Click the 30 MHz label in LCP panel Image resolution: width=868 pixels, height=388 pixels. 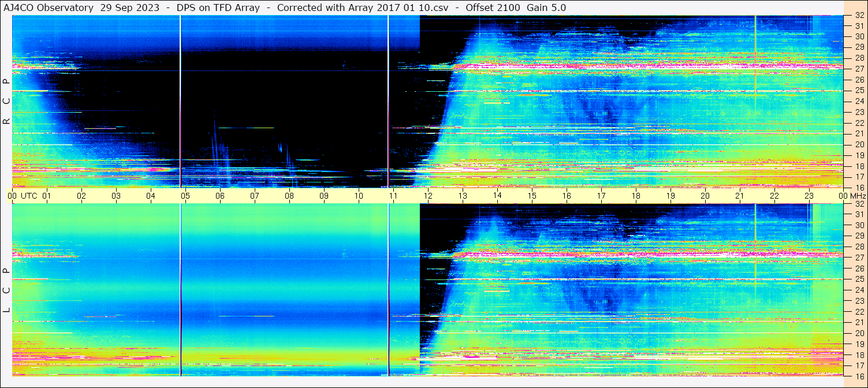tap(859, 225)
